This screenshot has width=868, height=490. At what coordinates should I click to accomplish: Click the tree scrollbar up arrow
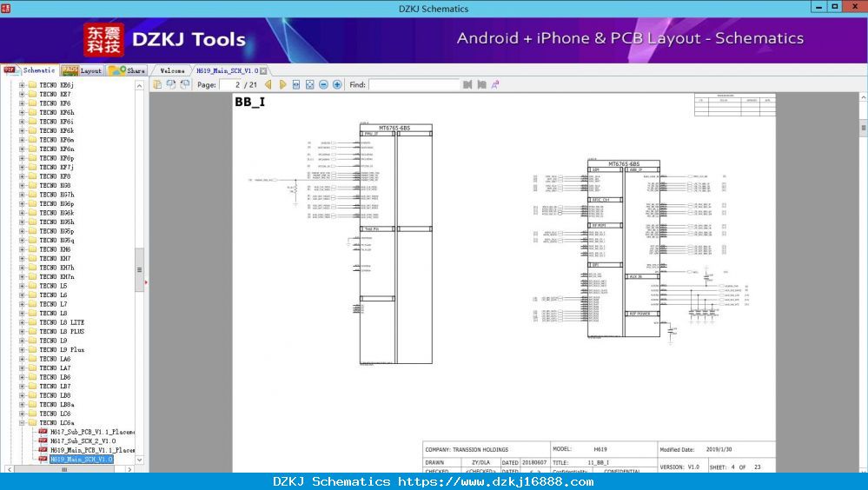click(140, 86)
